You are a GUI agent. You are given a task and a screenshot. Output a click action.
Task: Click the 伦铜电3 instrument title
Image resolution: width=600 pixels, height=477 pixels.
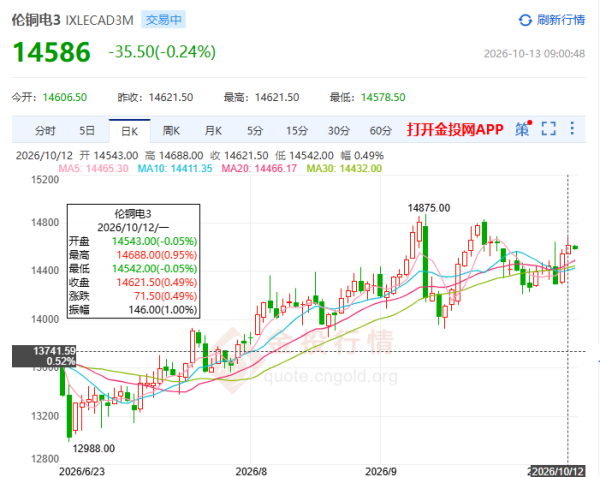(x=36, y=20)
